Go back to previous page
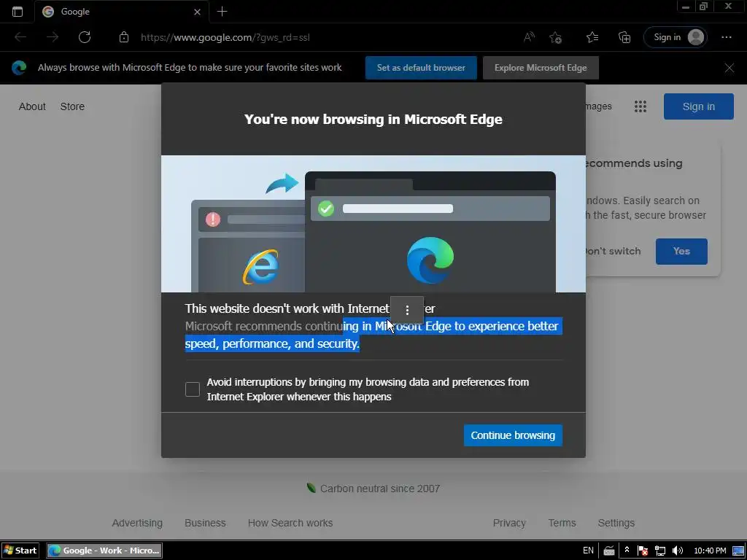Viewport: 747px width, 560px height. pyautogui.click(x=20, y=37)
